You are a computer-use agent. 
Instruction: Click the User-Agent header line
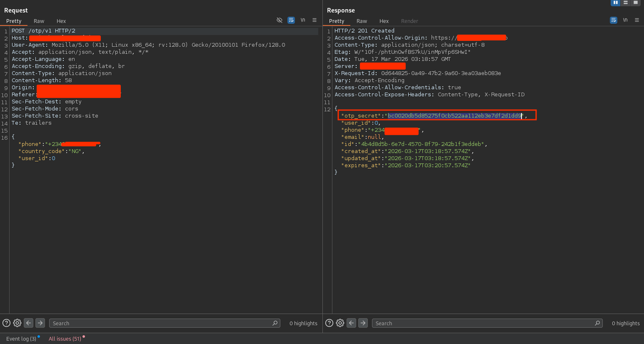(x=148, y=45)
